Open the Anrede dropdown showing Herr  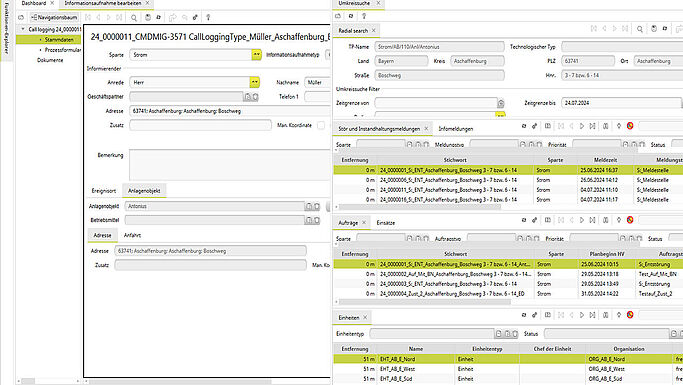(254, 82)
